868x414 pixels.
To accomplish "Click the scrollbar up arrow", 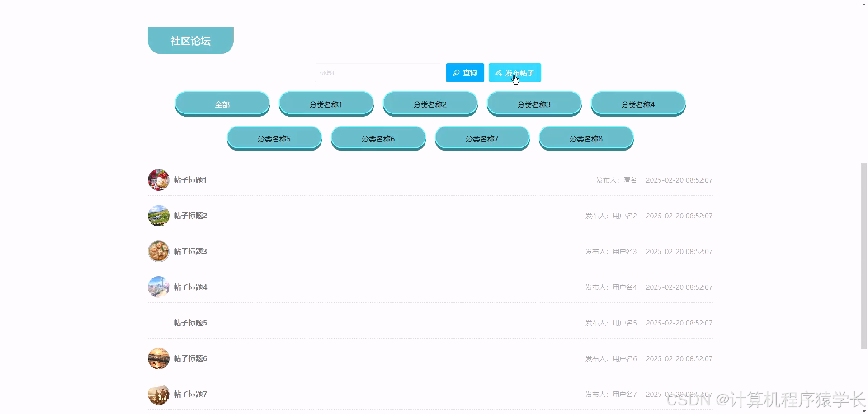I will (864, 3).
